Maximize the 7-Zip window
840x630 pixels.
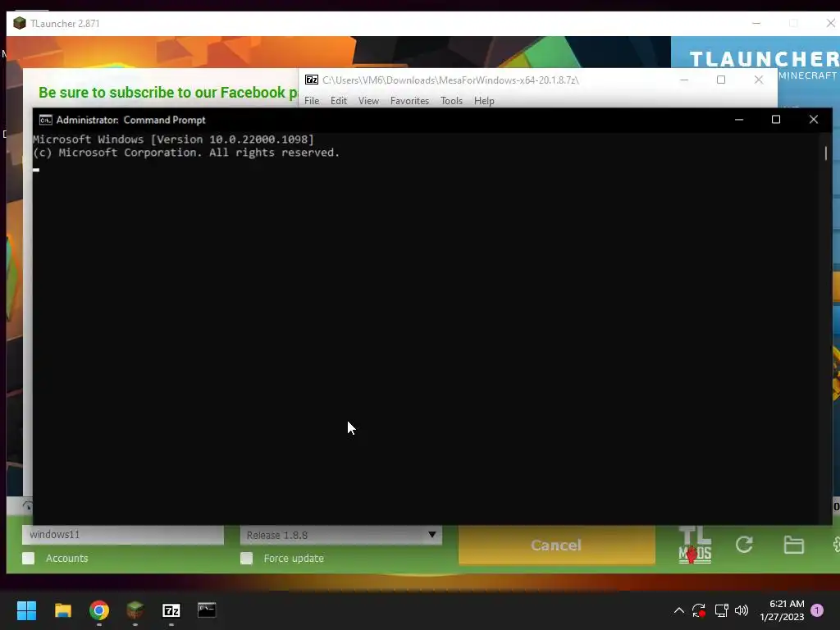(x=721, y=80)
